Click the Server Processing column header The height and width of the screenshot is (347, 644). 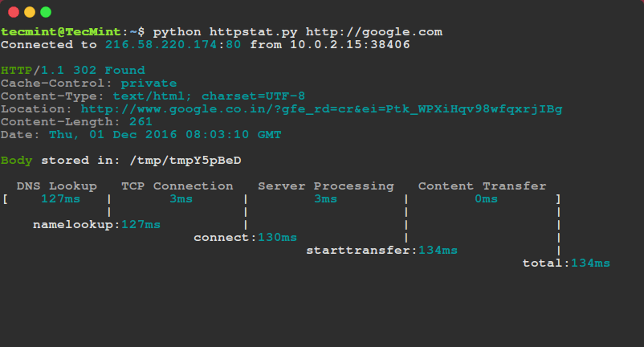coord(325,186)
